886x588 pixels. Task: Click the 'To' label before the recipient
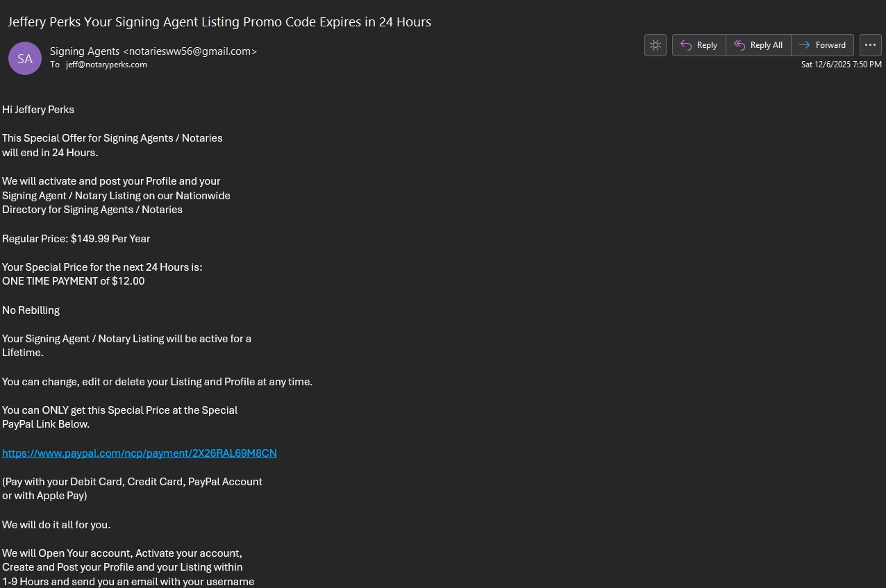(55, 65)
